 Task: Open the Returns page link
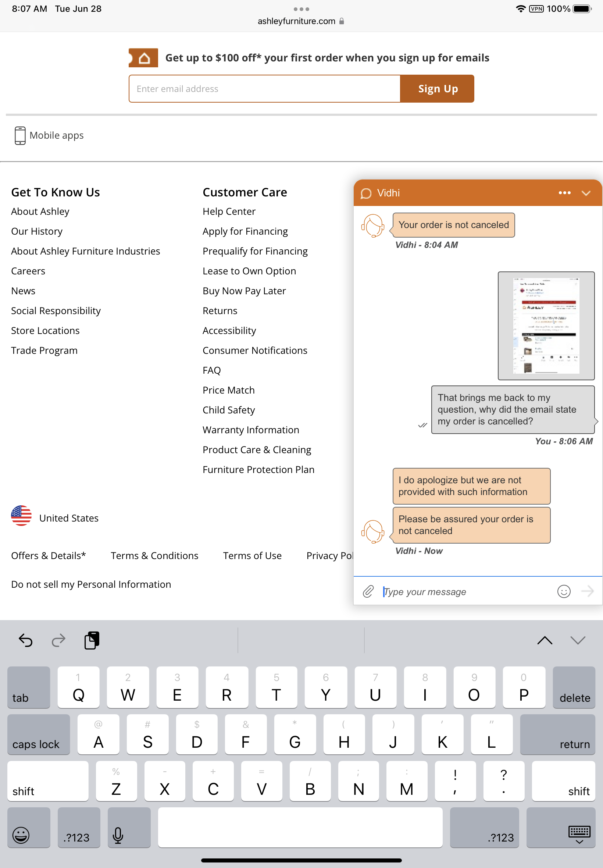pos(220,311)
